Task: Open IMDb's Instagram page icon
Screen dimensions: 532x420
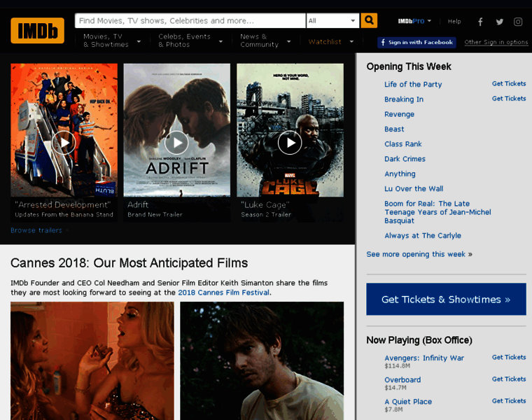Action: pyautogui.click(x=518, y=22)
